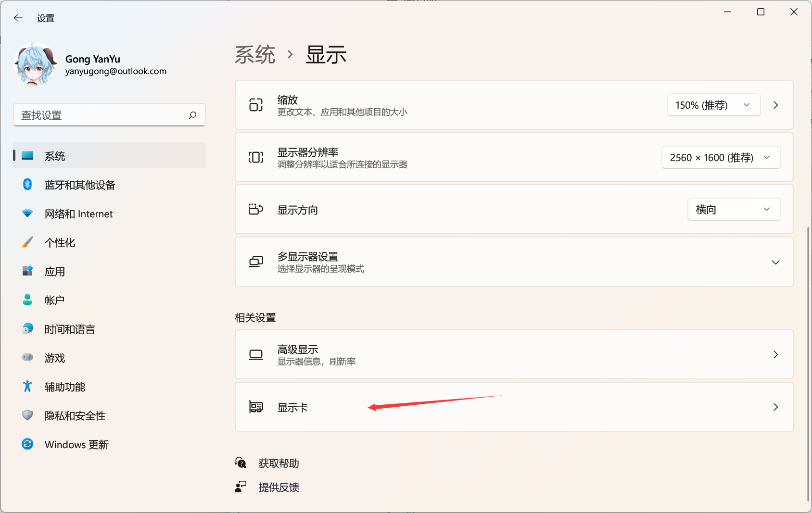Click the 系统 breadcrumb link
This screenshot has height=513, width=812.
click(x=255, y=55)
